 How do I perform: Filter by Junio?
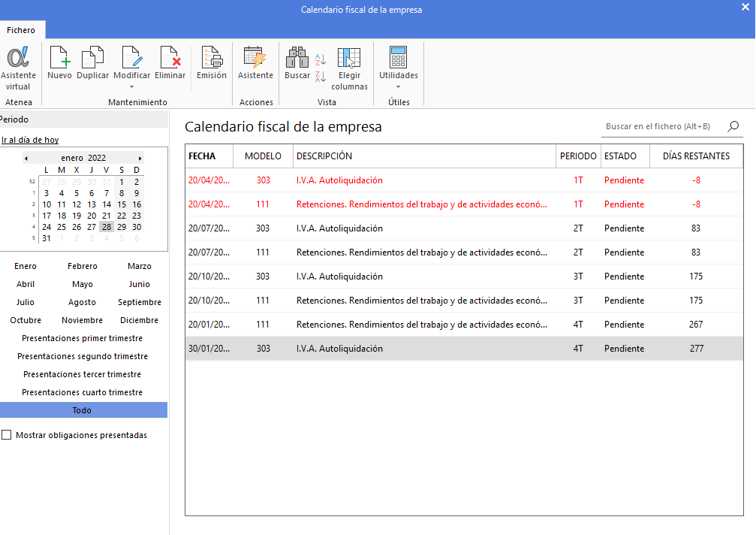pyautogui.click(x=140, y=284)
